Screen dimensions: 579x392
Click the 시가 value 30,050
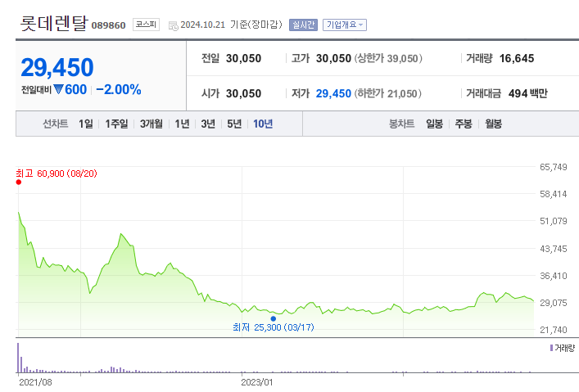[x=244, y=93]
